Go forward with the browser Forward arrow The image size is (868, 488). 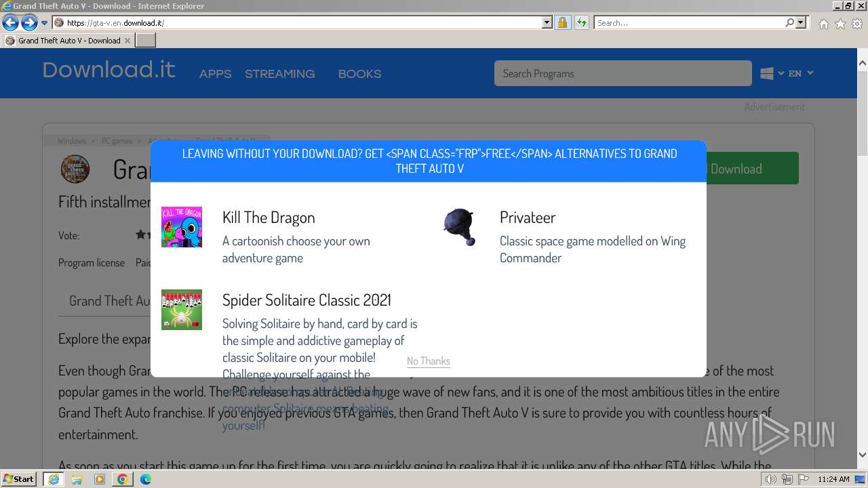(29, 23)
